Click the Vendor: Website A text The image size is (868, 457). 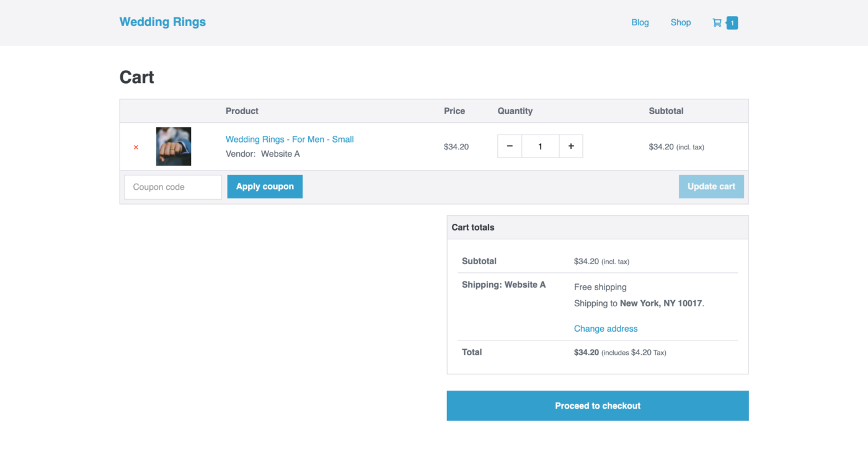263,154
